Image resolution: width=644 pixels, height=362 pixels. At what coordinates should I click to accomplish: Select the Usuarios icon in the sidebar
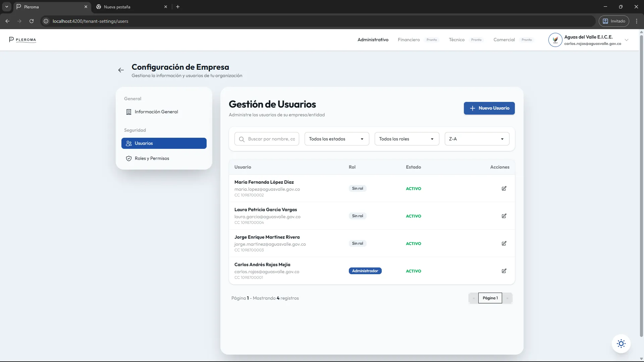[129, 143]
